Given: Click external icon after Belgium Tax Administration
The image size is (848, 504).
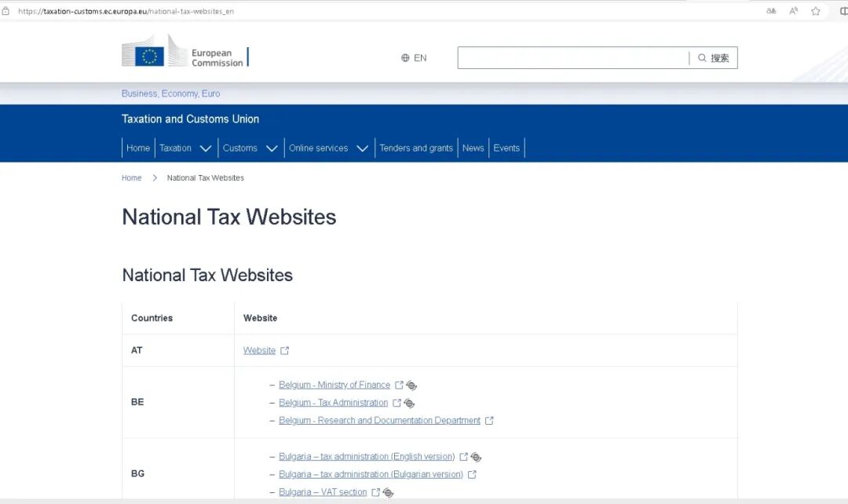Looking at the screenshot, I should point(397,403).
